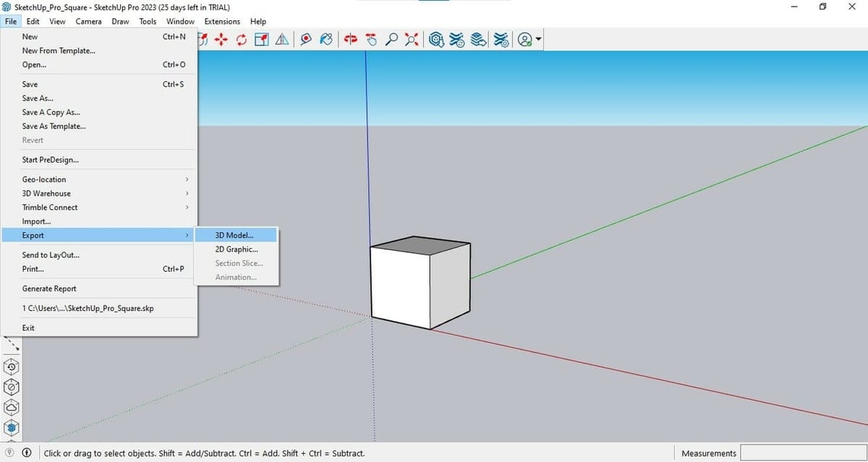Click inside the Measurements input field
Screen dimensions: 868x462
[803, 453]
